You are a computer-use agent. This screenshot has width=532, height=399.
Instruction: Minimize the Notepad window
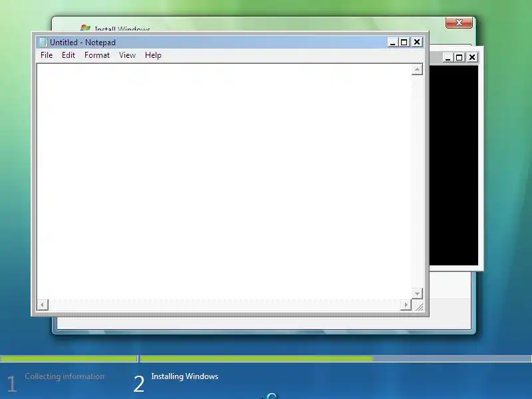(x=392, y=42)
